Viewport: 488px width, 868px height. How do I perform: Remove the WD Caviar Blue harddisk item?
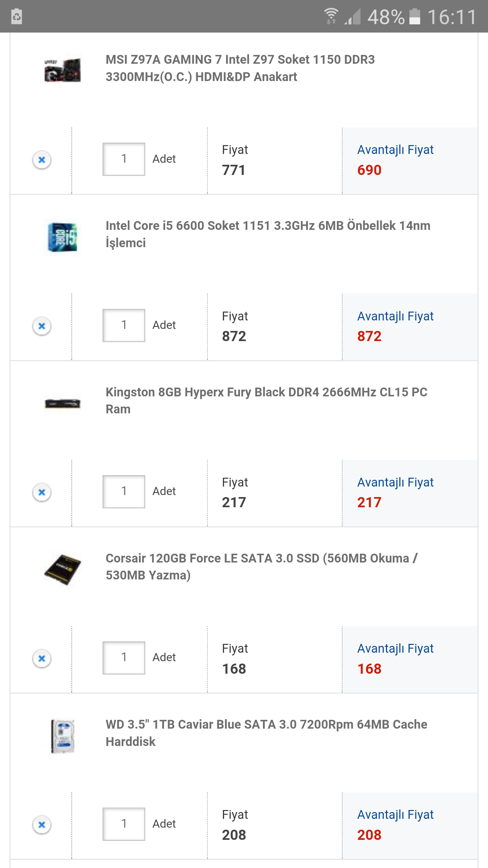42,825
